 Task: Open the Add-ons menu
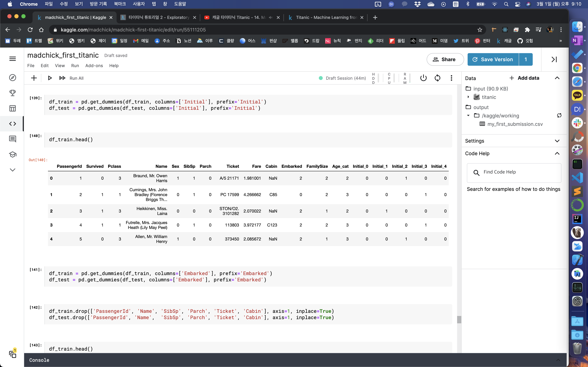point(94,66)
